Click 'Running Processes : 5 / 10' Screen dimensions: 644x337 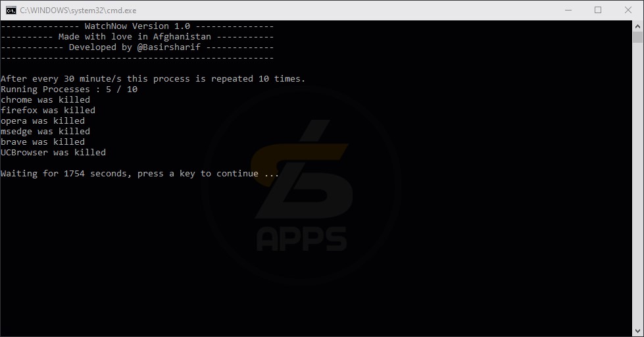[x=69, y=90]
